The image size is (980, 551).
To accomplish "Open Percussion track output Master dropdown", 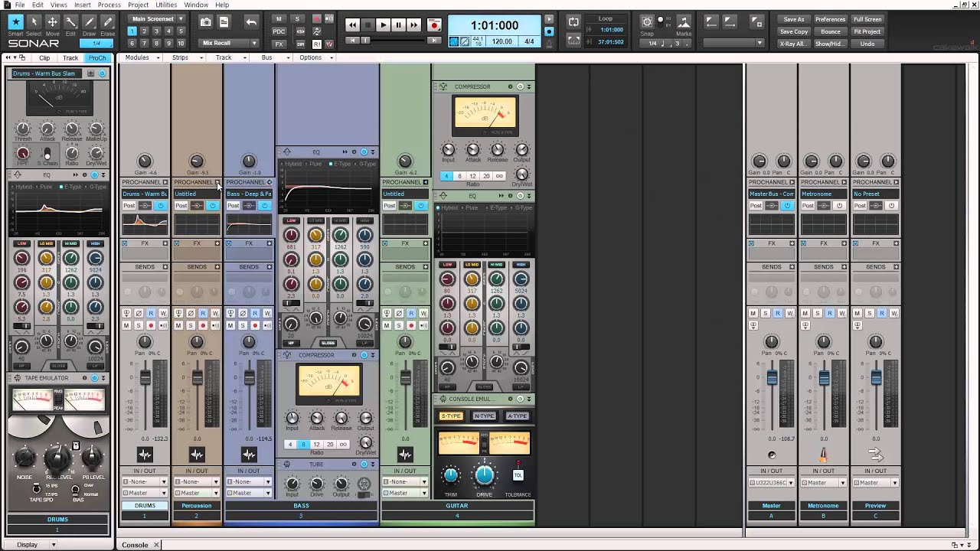I will coord(197,493).
